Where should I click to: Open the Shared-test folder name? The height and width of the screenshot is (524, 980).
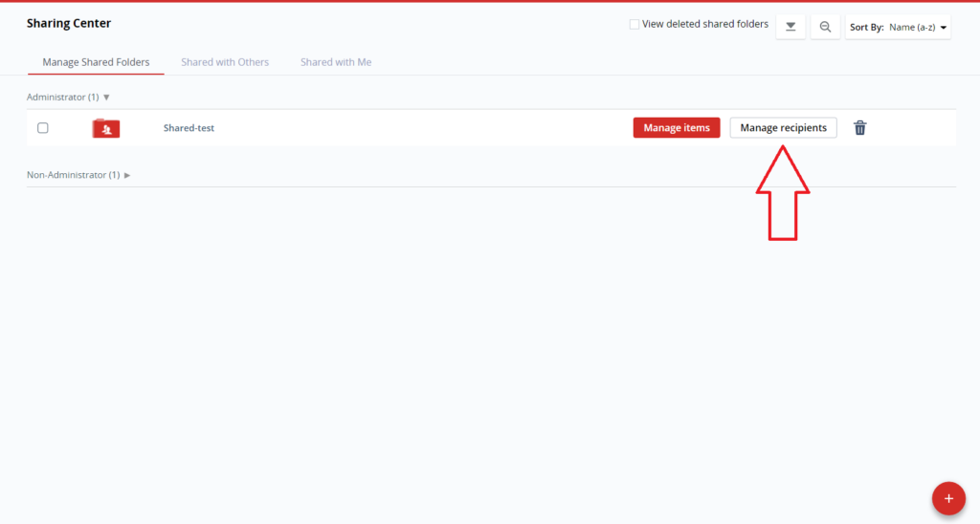189,128
